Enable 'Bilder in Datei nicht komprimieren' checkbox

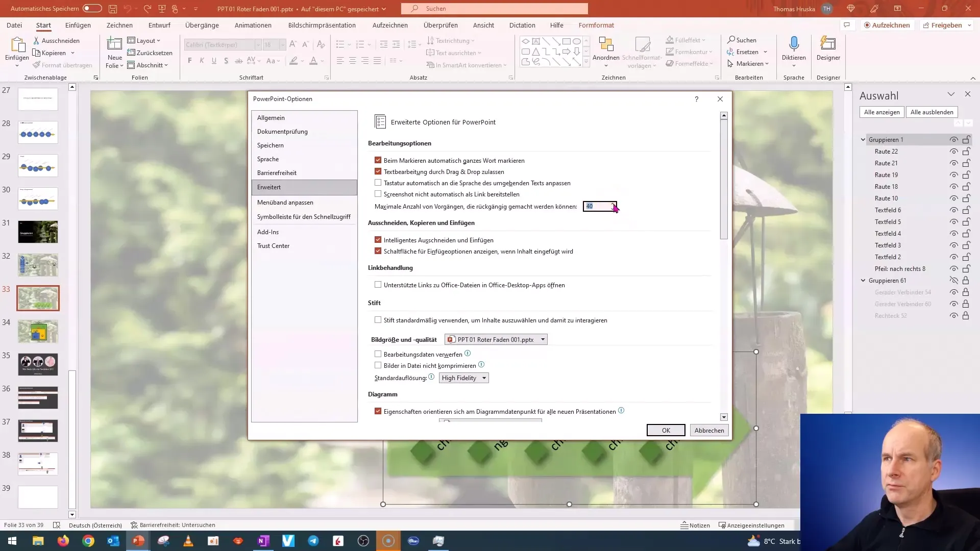tap(378, 365)
